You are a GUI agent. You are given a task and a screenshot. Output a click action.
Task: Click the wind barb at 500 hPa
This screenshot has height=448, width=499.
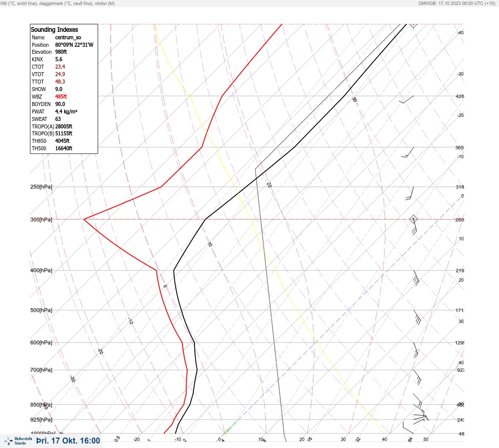coord(417,318)
